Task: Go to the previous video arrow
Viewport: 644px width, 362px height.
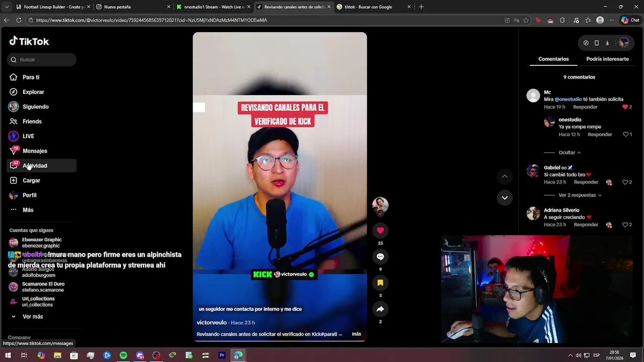Action: tap(505, 176)
